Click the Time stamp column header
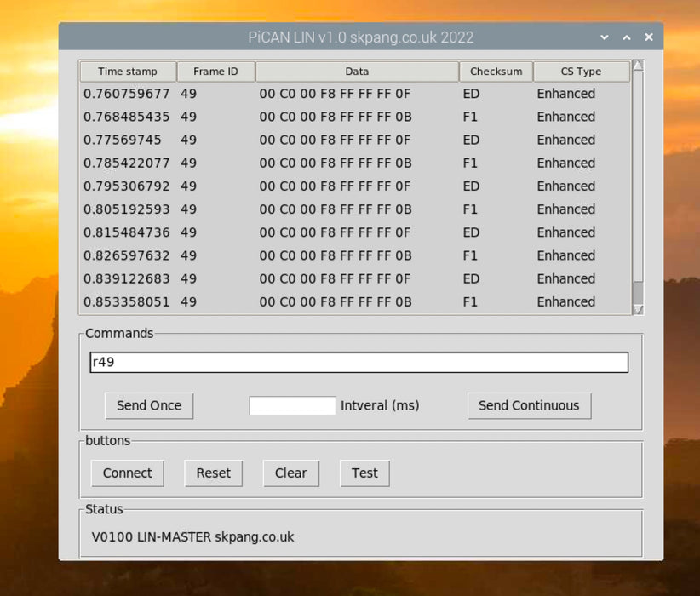 pyautogui.click(x=128, y=72)
